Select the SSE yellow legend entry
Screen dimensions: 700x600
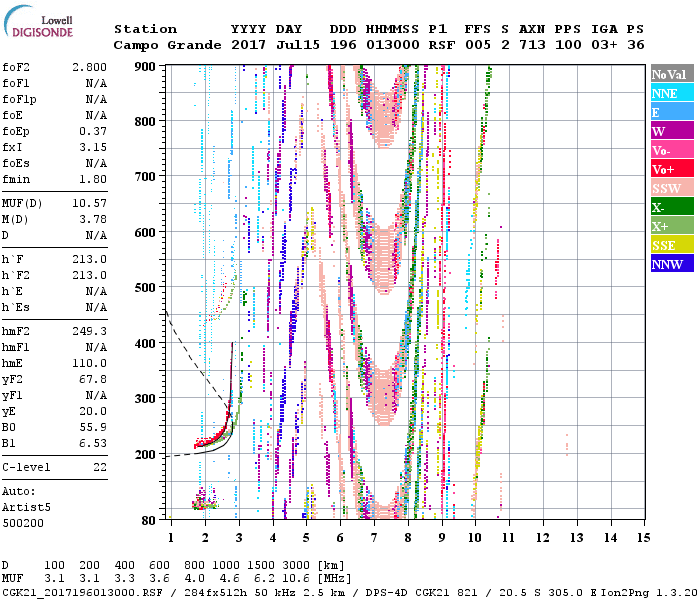671,245
